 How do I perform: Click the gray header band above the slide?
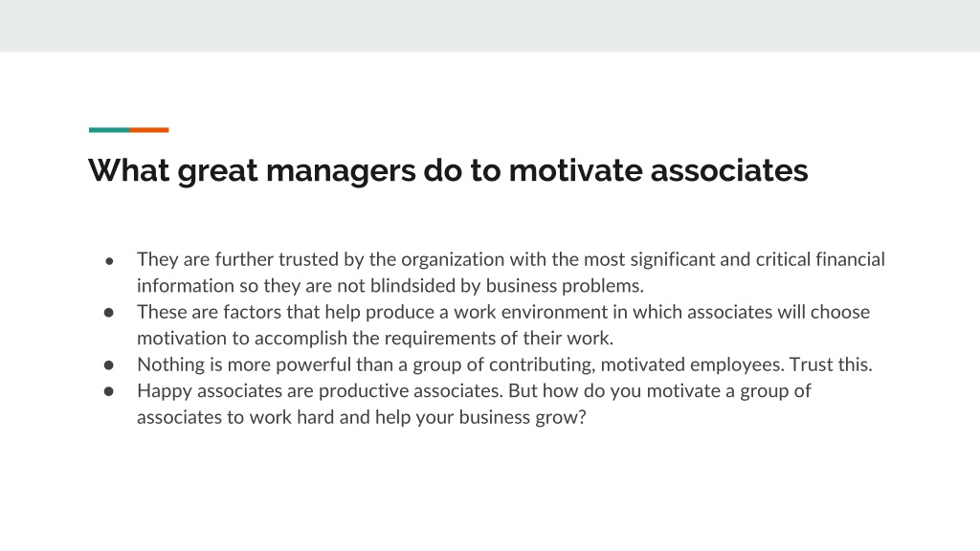(x=490, y=26)
